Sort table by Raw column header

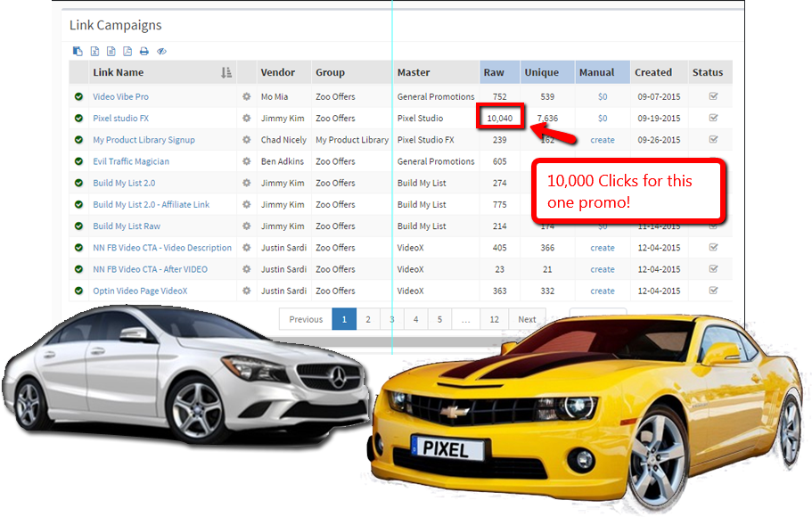(x=494, y=73)
